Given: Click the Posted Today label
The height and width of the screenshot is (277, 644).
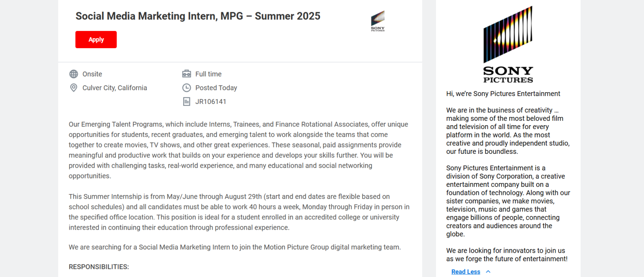Looking at the screenshot, I should pyautogui.click(x=216, y=88).
